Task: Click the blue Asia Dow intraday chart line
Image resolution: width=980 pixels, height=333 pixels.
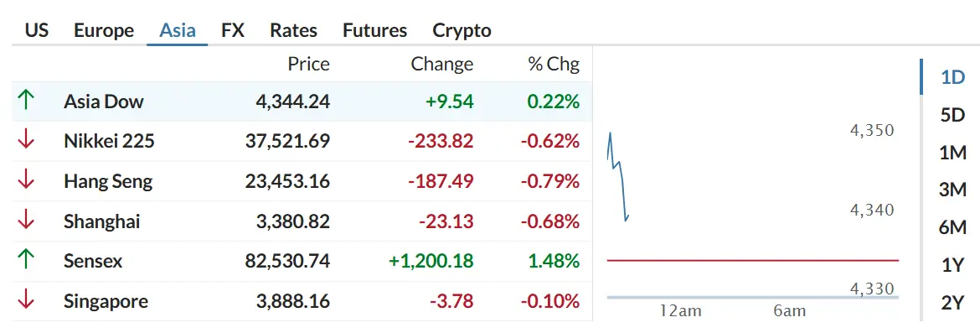Action: click(x=618, y=176)
